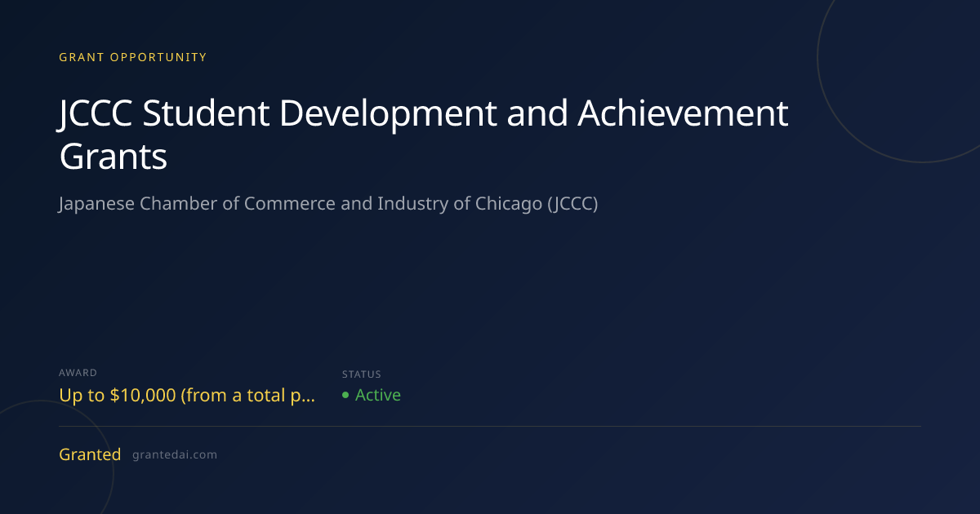This screenshot has height=514, width=980.
Task: Click Japanese Chamber of Commerce and Industry of Chicago text
Action: (328, 204)
